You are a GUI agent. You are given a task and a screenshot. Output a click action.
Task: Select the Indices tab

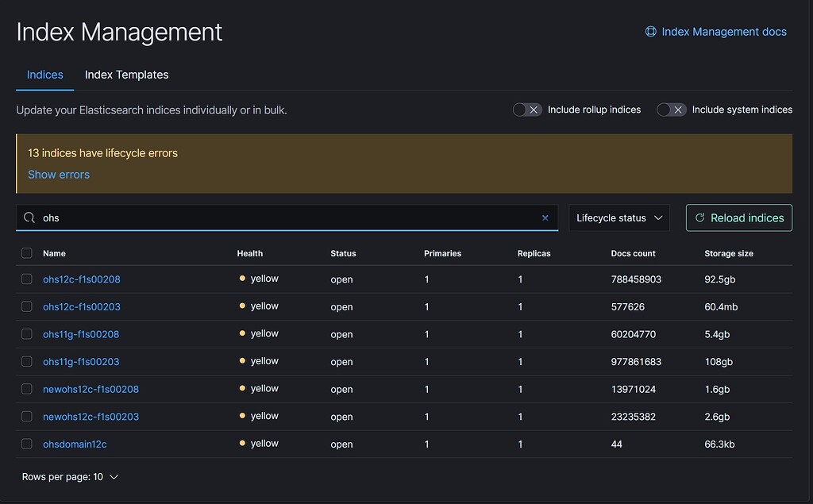point(44,74)
